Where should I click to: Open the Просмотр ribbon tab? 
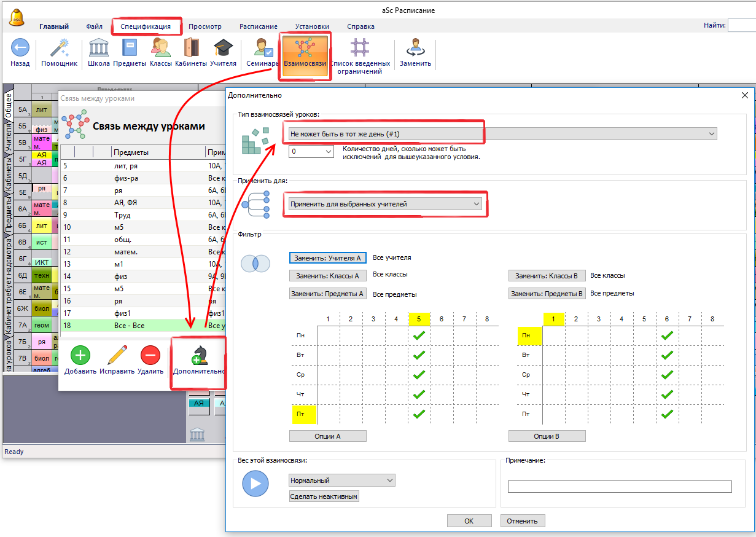(x=205, y=26)
